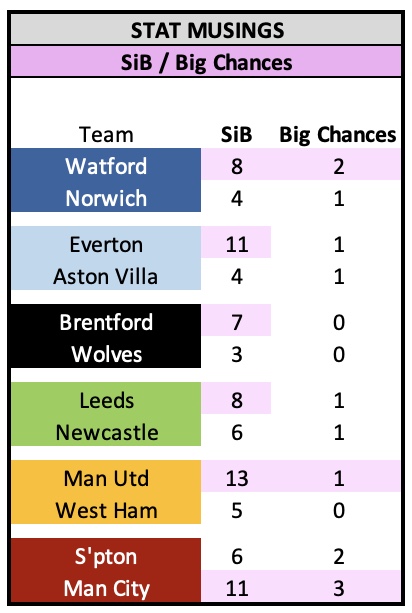
Task: Click the Team column header
Action: [106, 134]
